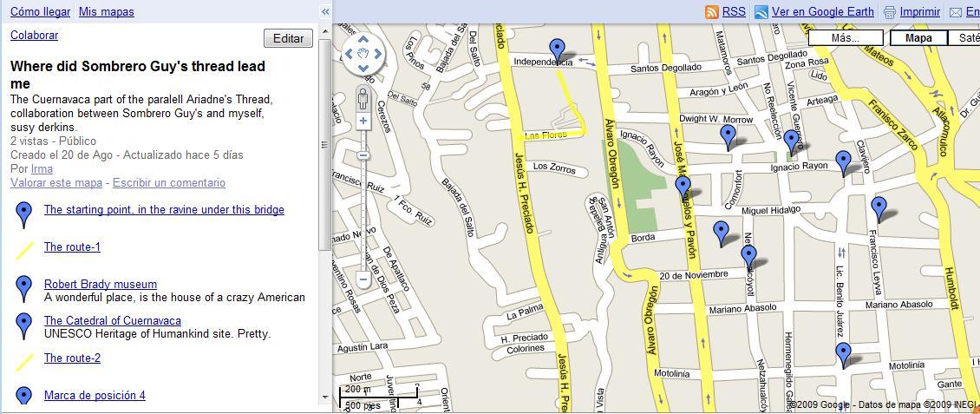Switch to Satélite view

coord(966,38)
